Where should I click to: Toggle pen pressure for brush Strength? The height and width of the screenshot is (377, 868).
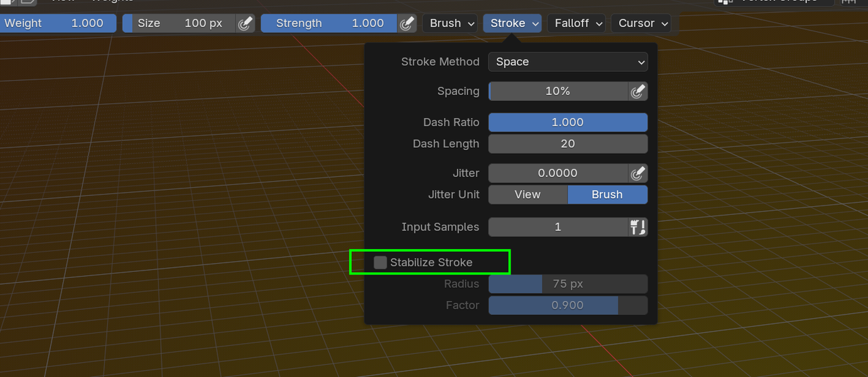coord(406,23)
